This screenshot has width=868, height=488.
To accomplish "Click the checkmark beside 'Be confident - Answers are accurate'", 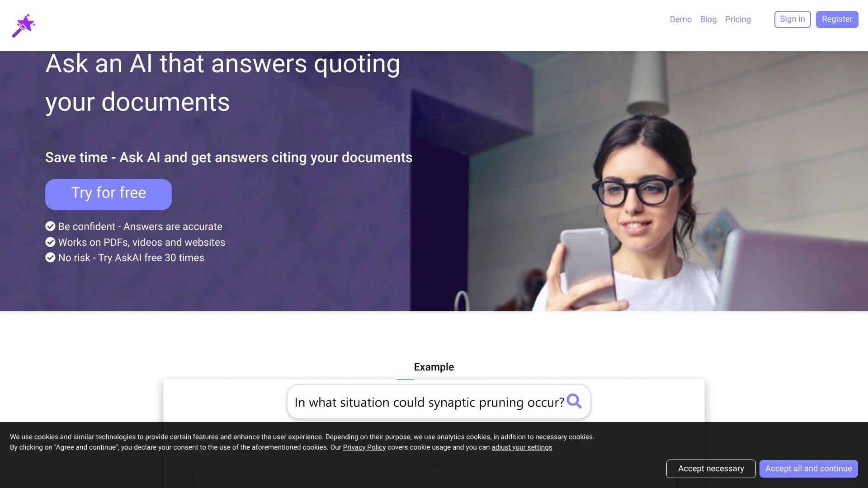I will coord(50,226).
